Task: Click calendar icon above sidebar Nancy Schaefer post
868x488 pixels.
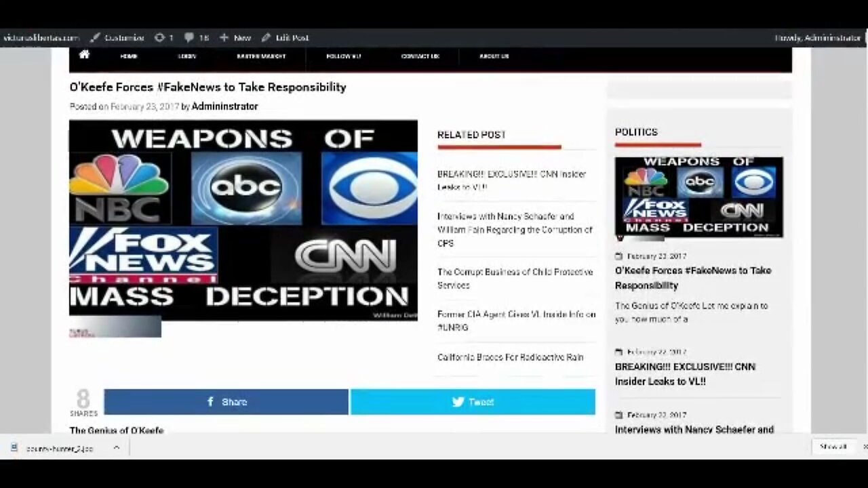Action: [x=618, y=415]
